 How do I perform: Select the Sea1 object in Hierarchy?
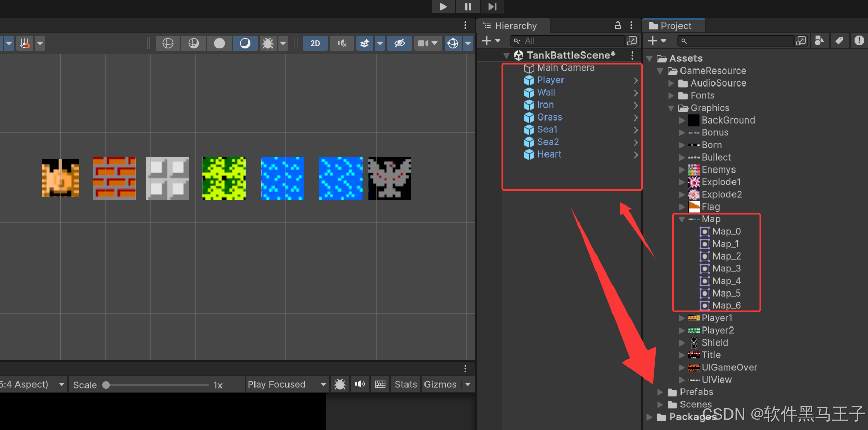click(547, 130)
